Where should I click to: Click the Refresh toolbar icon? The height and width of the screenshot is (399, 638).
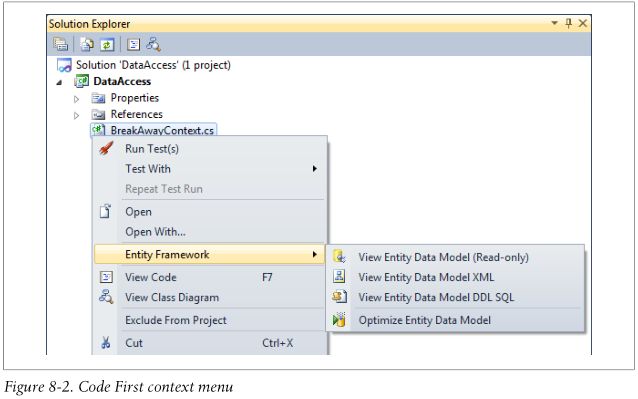pyautogui.click(x=107, y=44)
